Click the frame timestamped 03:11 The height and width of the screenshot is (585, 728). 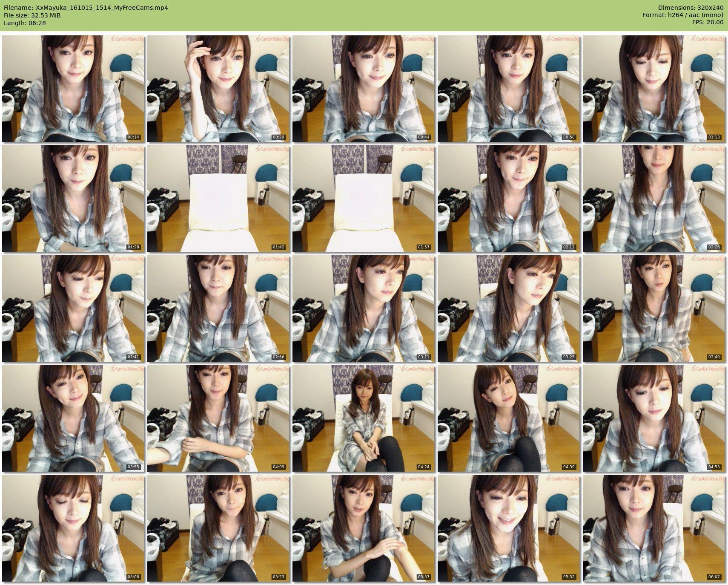(x=364, y=308)
